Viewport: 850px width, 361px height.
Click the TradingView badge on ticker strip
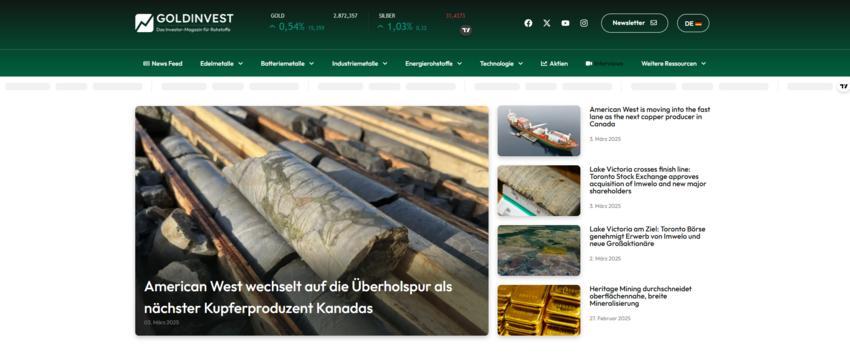point(843,86)
